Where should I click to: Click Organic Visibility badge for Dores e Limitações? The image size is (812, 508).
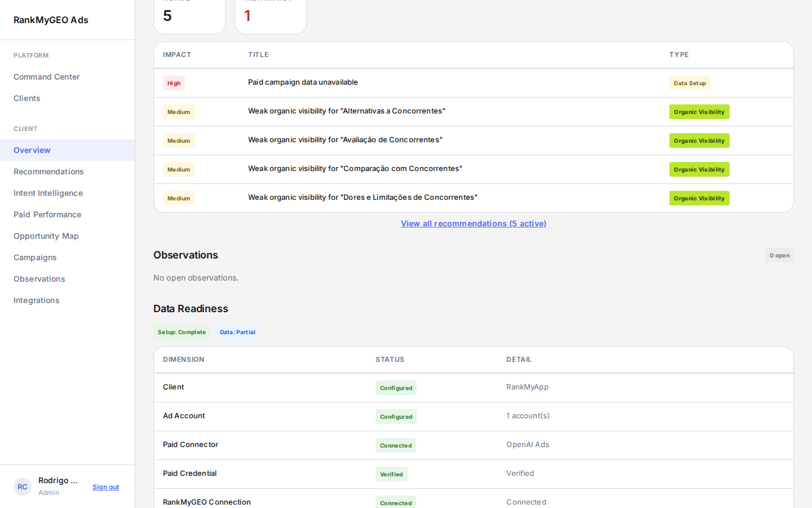click(x=699, y=198)
